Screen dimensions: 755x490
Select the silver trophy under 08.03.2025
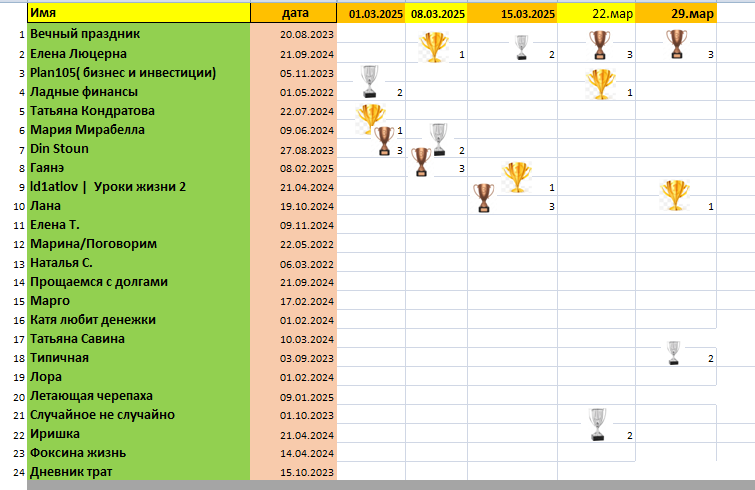pos(439,140)
